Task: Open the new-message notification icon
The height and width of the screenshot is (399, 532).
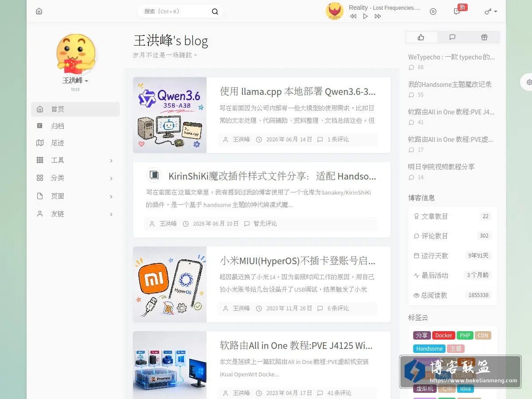Action: (x=457, y=12)
